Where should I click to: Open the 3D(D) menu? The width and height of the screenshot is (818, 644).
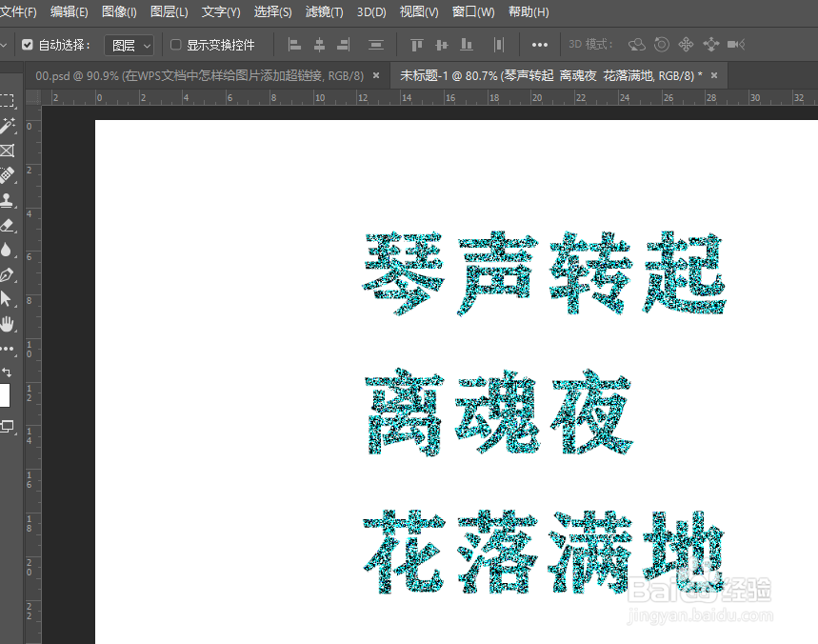click(371, 11)
